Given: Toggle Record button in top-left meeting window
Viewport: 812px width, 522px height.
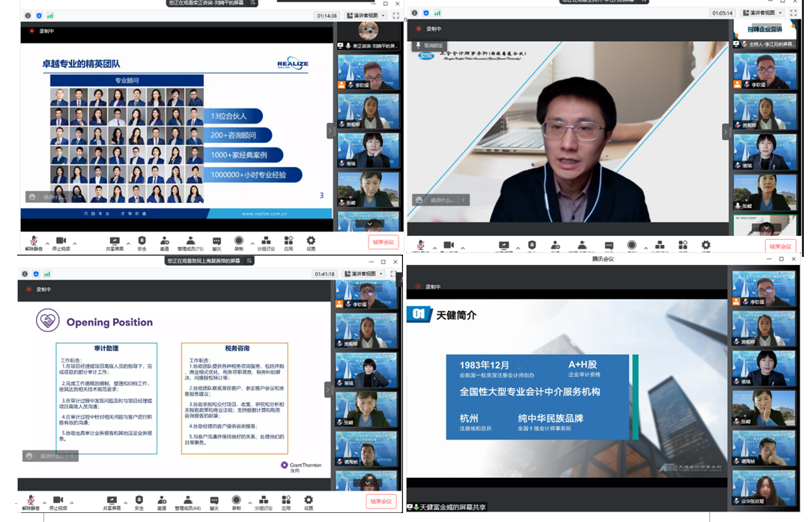Looking at the screenshot, I should coord(239,243).
